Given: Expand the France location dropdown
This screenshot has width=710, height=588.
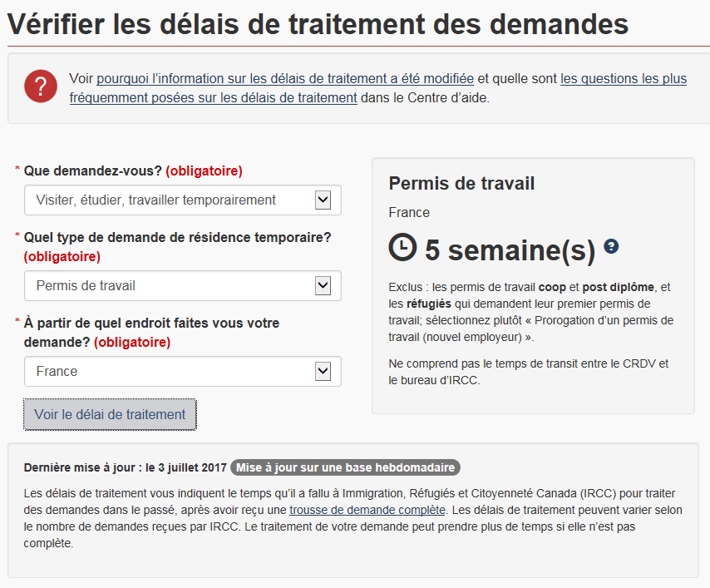Looking at the screenshot, I should [x=182, y=372].
